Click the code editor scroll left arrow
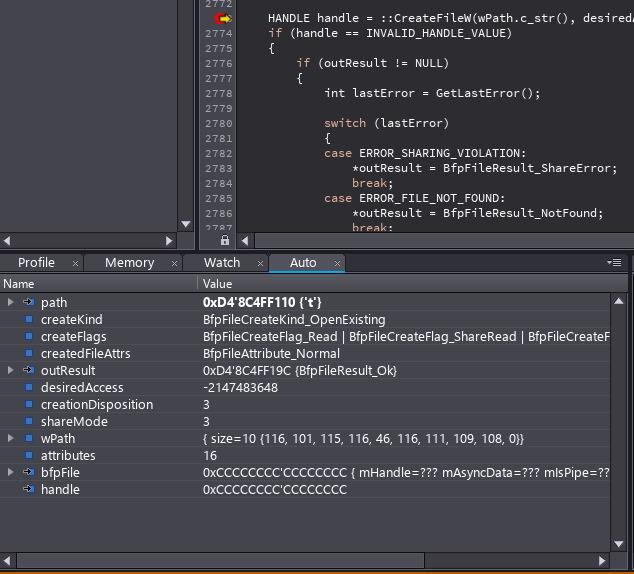This screenshot has height=574, width=634. (x=245, y=241)
